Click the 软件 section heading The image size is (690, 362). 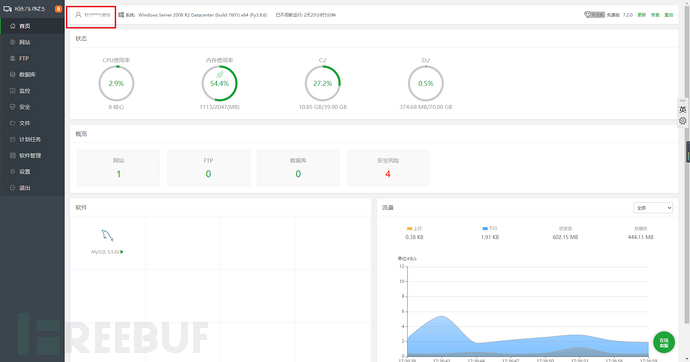81,208
